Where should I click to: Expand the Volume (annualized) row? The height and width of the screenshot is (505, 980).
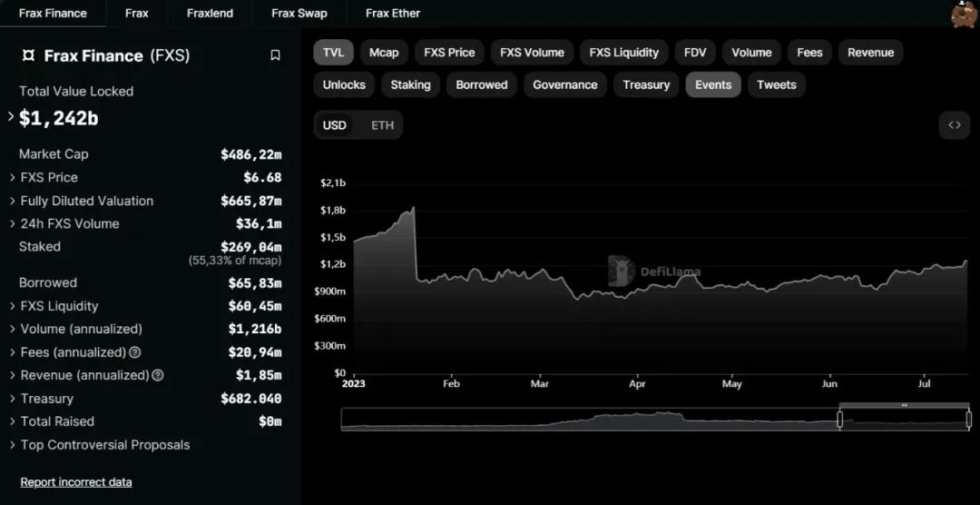click(13, 329)
